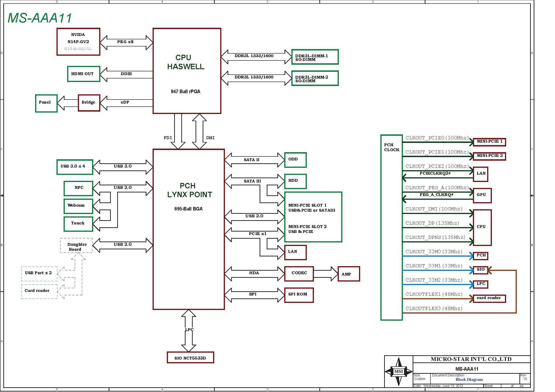The height and width of the screenshot is (392, 555).
Task: Click the FDI label between CPU and PCH
Action: (168, 138)
